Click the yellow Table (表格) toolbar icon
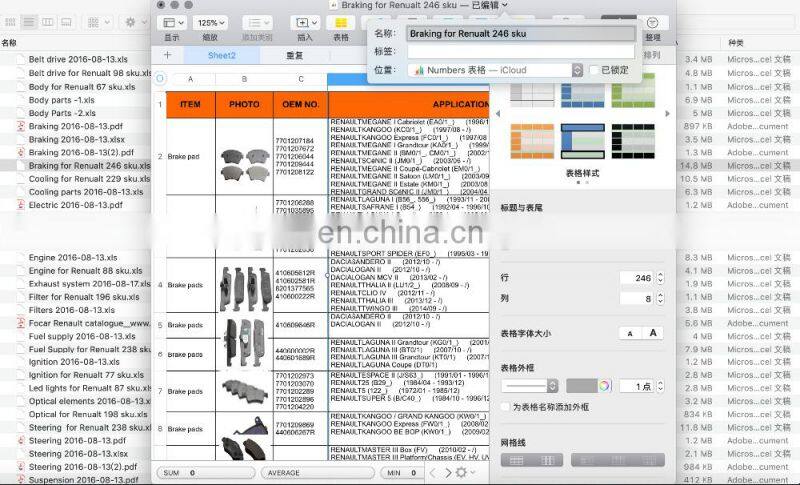 click(x=341, y=22)
